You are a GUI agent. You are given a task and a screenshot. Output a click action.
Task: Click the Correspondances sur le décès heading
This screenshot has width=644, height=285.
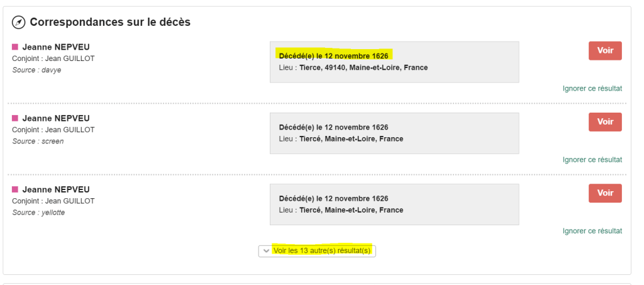click(x=110, y=23)
